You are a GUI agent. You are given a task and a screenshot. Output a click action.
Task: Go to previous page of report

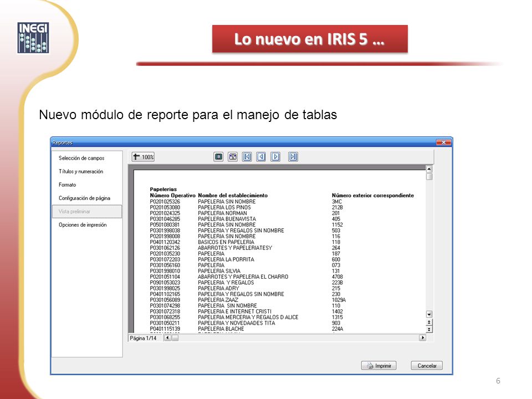(x=261, y=157)
